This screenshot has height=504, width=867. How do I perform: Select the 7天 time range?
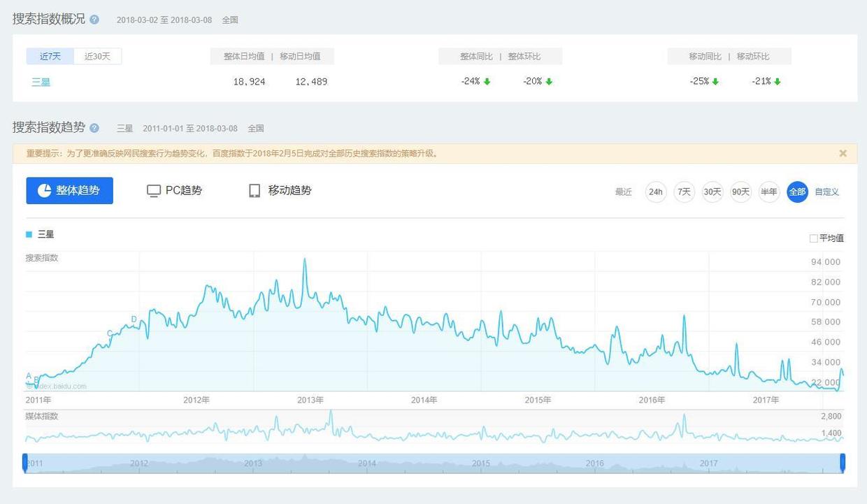pos(684,192)
